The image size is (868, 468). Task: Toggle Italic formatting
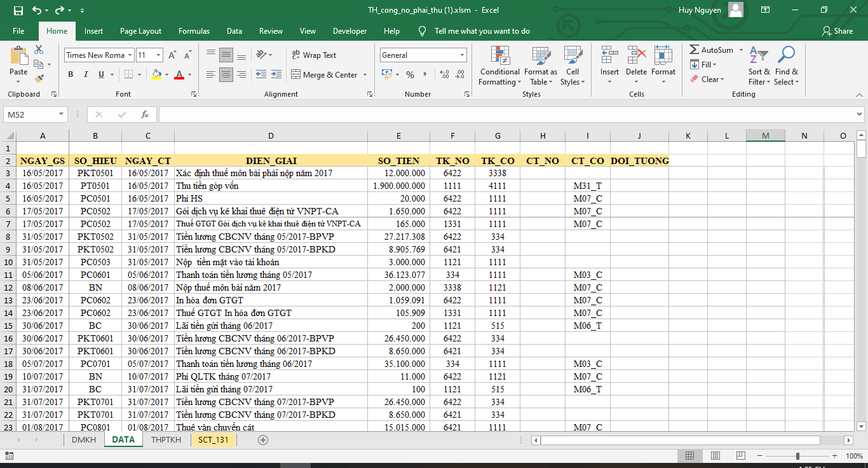click(x=86, y=75)
